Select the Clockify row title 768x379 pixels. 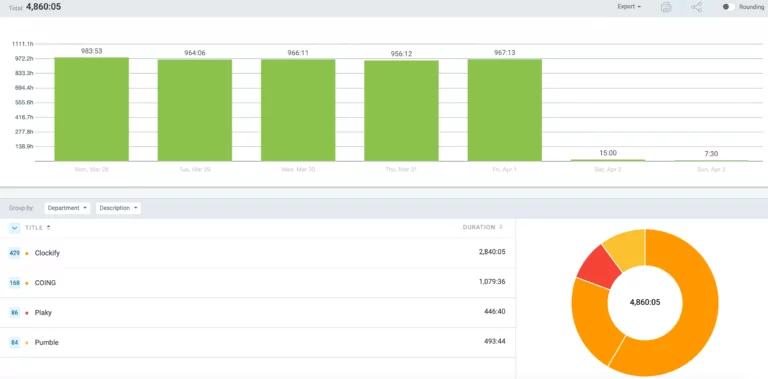(x=47, y=253)
